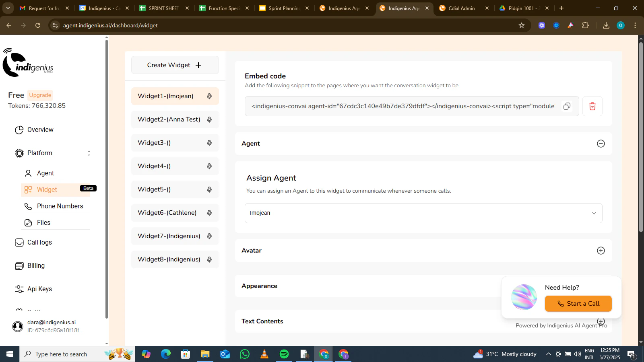Select Widget5-() entry
The image size is (644, 362).
175,189
